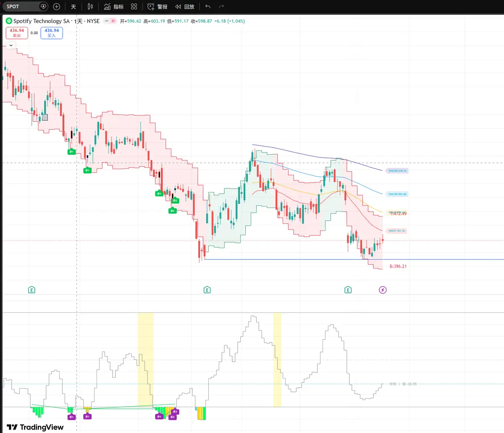Select the EMA100 504.68 label
504x433 pixels.
(x=396, y=194)
